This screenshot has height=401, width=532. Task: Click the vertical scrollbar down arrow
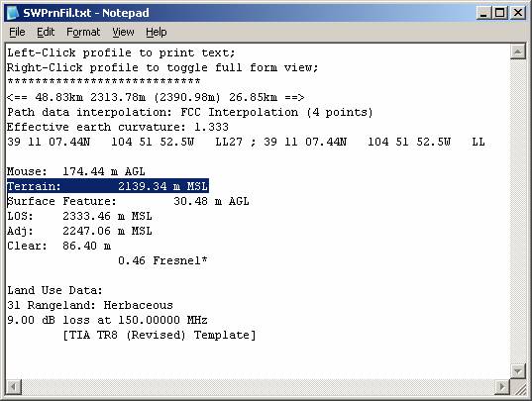coord(517,371)
